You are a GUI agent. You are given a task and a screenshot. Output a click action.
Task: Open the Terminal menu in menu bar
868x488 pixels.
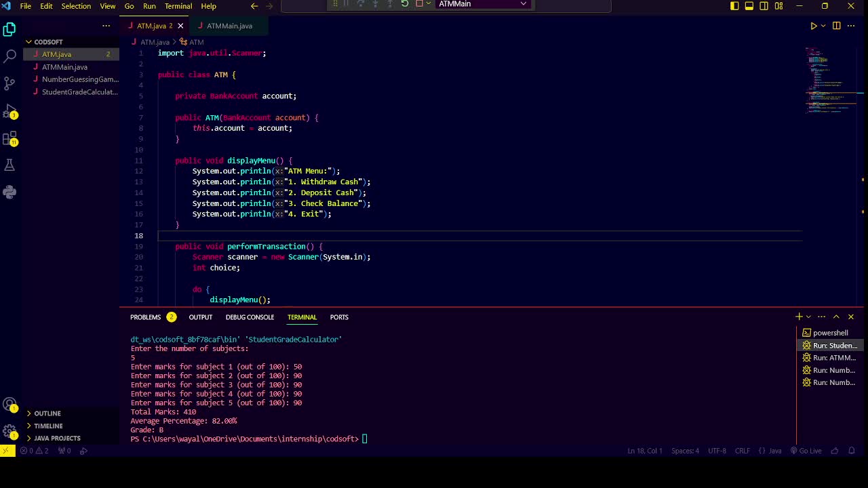click(178, 6)
